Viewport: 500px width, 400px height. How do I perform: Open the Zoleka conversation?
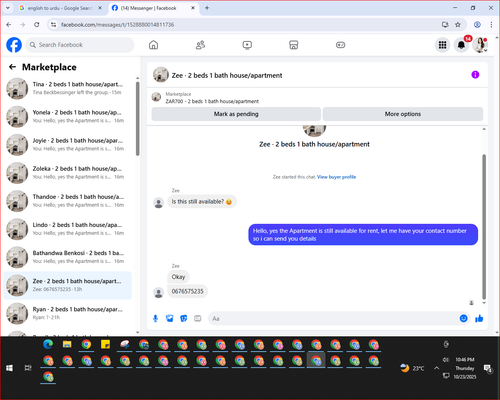tap(68, 173)
